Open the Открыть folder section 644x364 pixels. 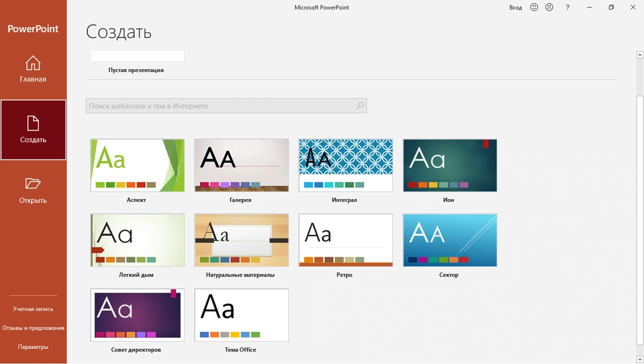coord(33,191)
